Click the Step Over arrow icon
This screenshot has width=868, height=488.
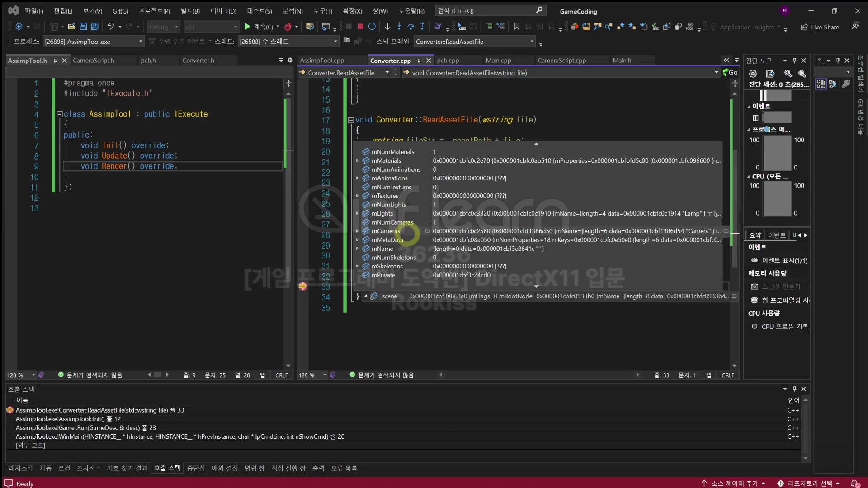coord(410,27)
